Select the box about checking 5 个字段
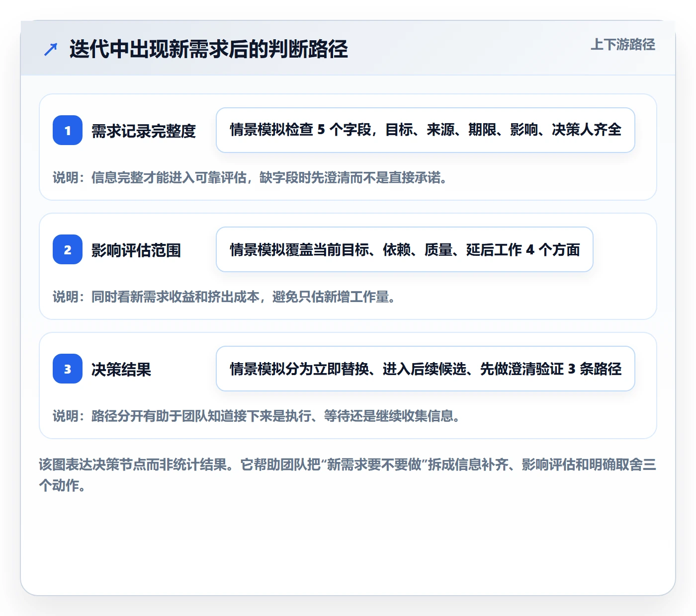696x616 pixels. pos(426,130)
